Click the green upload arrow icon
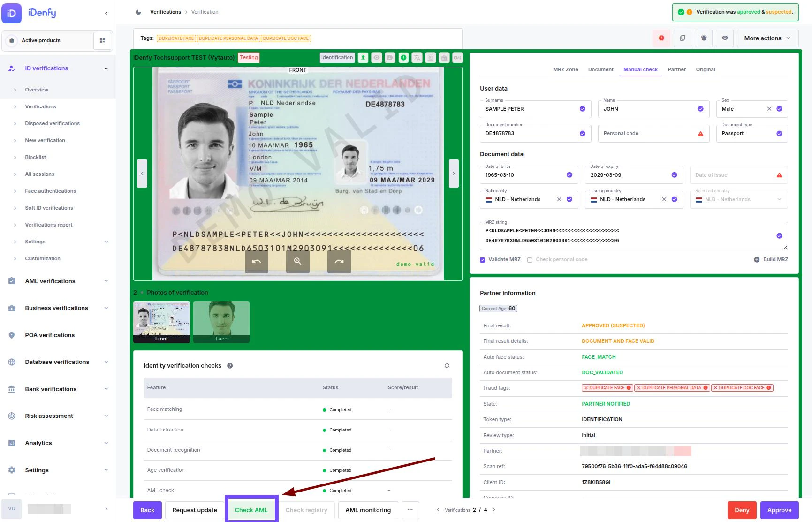This screenshot has height=522, width=812. click(x=363, y=58)
